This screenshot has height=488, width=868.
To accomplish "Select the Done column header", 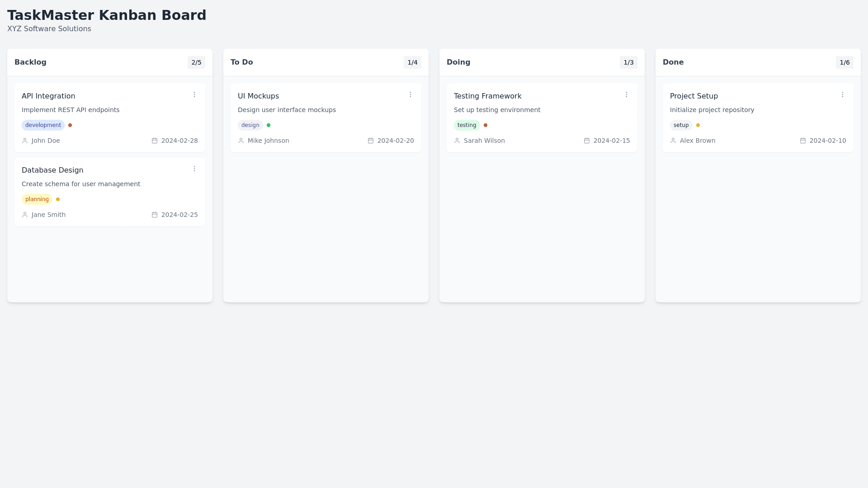I will point(673,62).
